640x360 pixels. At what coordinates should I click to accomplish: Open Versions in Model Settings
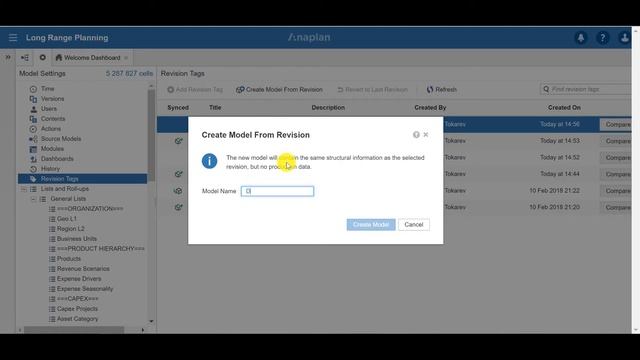coord(52,99)
